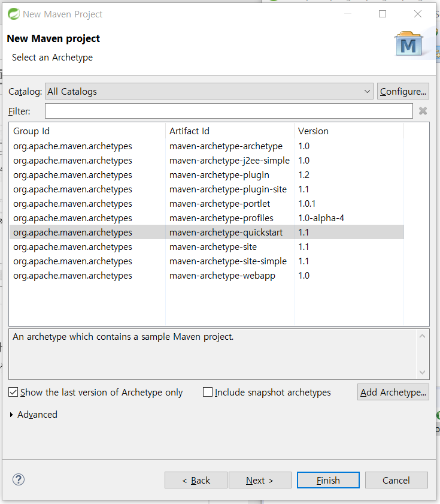
Task: Select maven-archetype-portlet row
Action: 207,204
